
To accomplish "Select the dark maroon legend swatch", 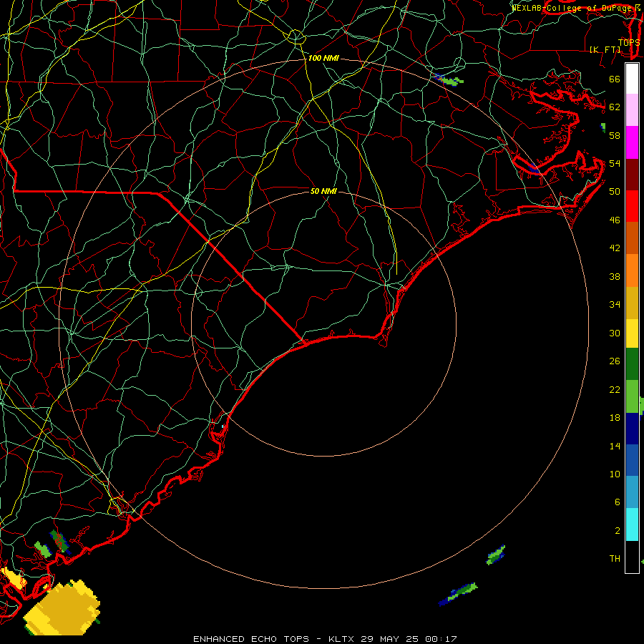I will (632, 175).
